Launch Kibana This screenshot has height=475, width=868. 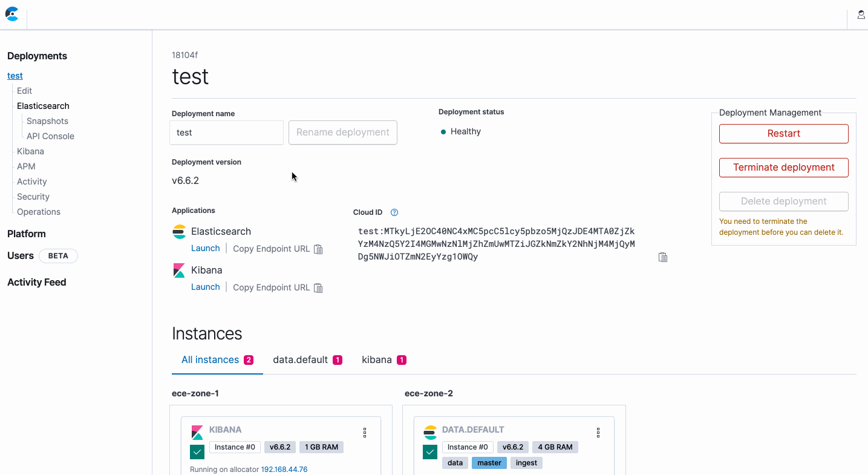pos(206,287)
